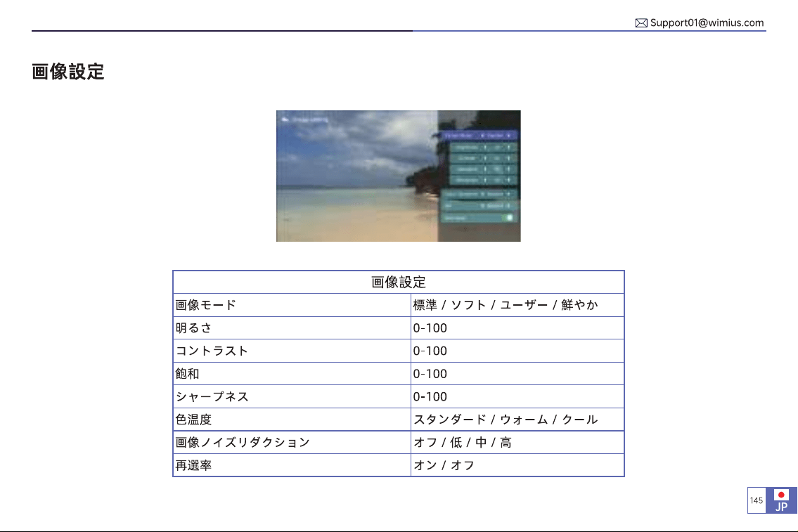
Task: Select the highlighted purple top row in screenshot menu
Action: click(478, 136)
